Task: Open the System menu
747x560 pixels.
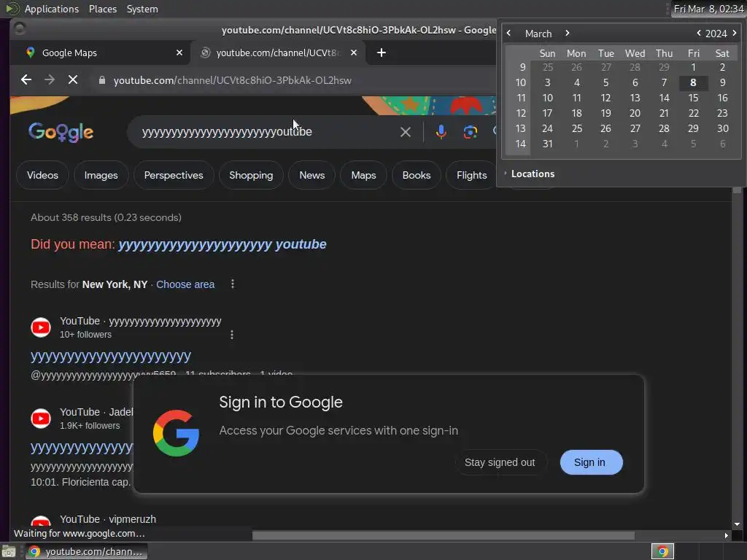Action: tap(142, 9)
